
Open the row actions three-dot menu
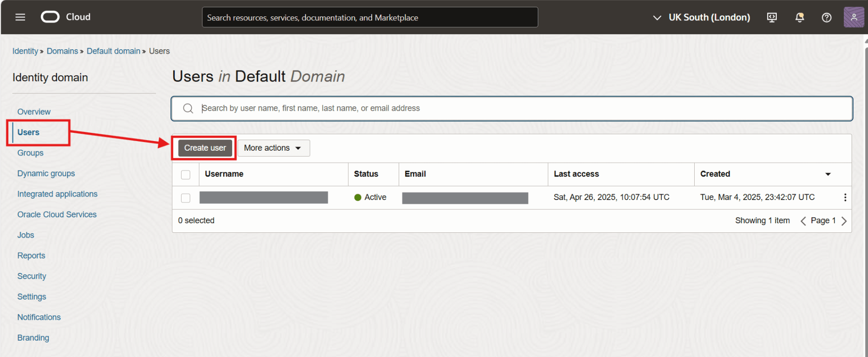tap(845, 198)
